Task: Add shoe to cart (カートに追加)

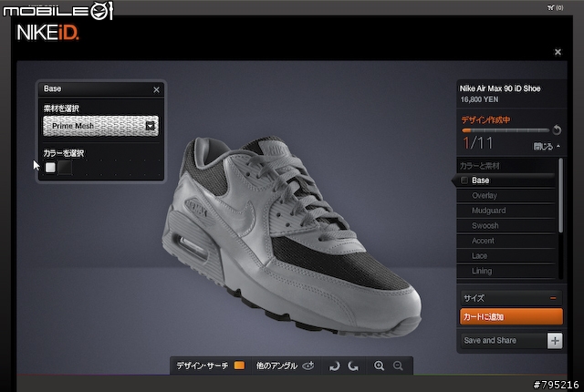Action: pyautogui.click(x=511, y=316)
